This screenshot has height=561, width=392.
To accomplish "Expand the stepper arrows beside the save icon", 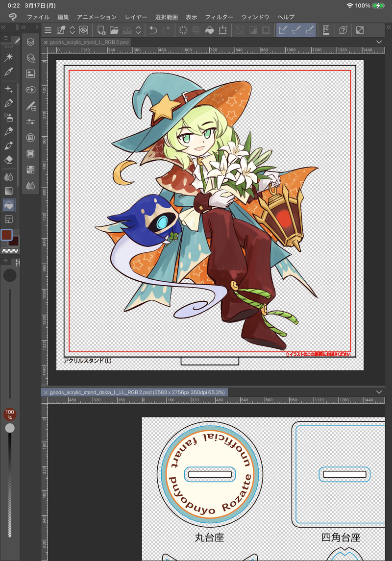I will click(138, 30).
